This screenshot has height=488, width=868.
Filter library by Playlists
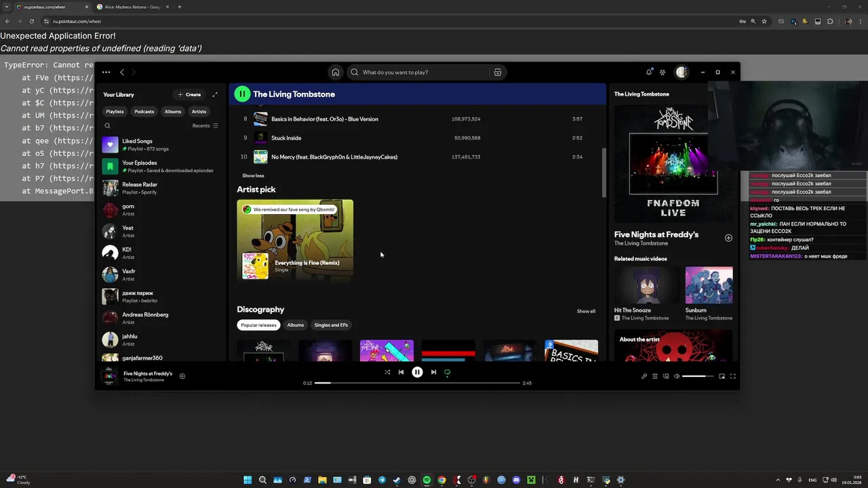[115, 111]
